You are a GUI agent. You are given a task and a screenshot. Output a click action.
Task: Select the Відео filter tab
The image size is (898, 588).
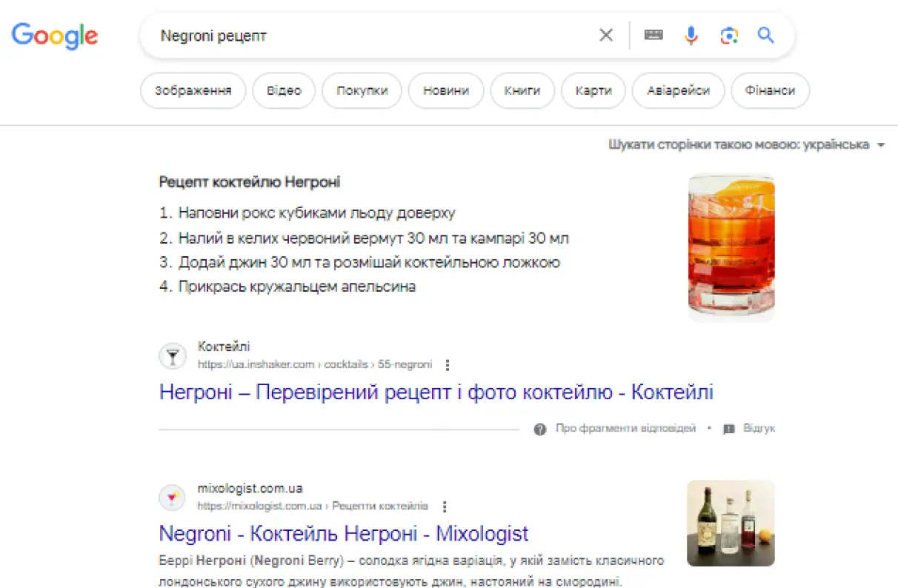click(x=284, y=90)
